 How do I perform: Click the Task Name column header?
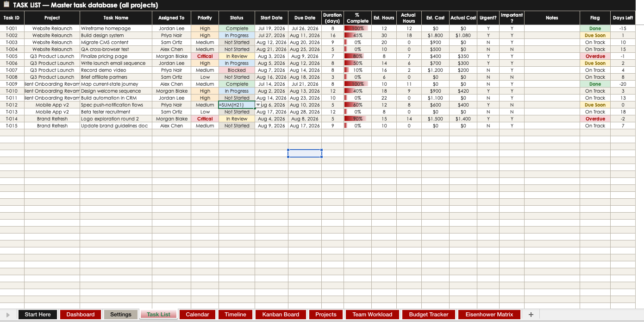(116, 18)
